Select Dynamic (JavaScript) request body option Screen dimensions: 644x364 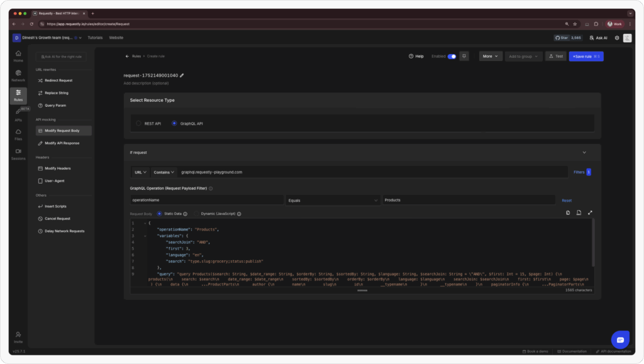point(196,214)
